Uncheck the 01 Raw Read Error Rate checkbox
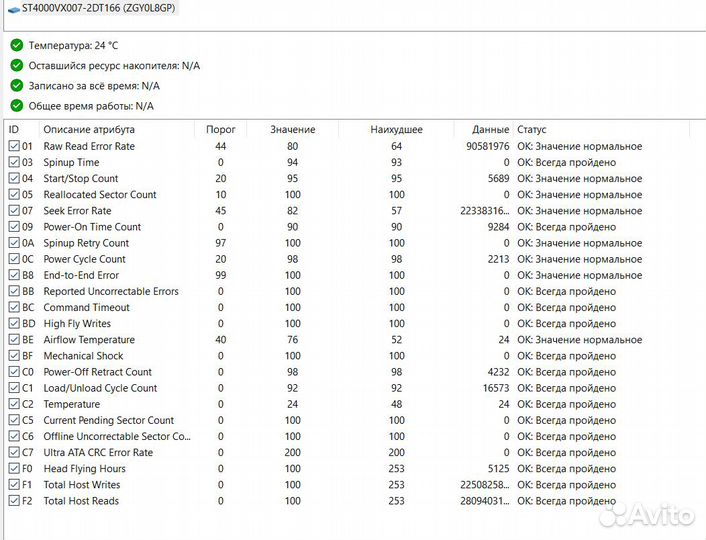Viewport: 706px width, 540px height. [13, 146]
